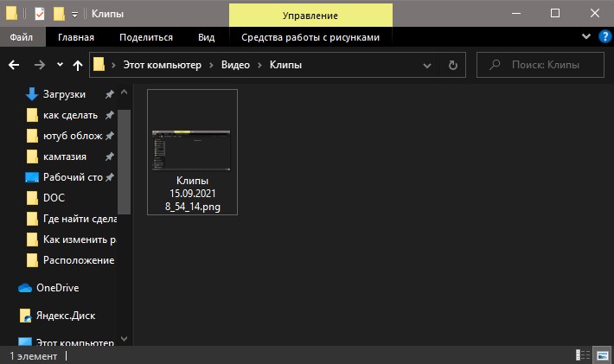
Task: Open Рабочий стол in the navigation pane
Action: click(73, 177)
